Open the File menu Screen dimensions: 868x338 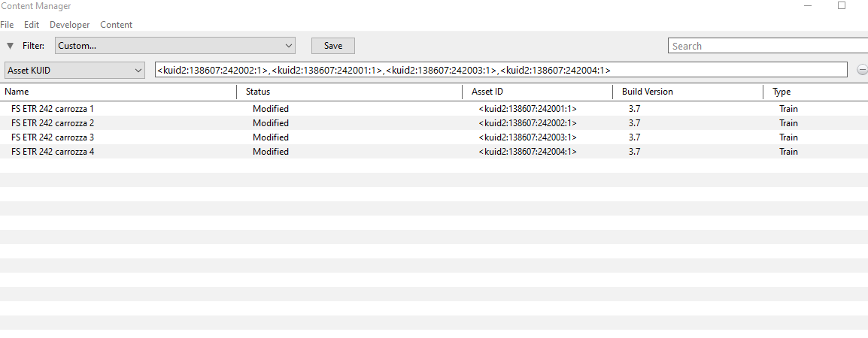[7, 25]
